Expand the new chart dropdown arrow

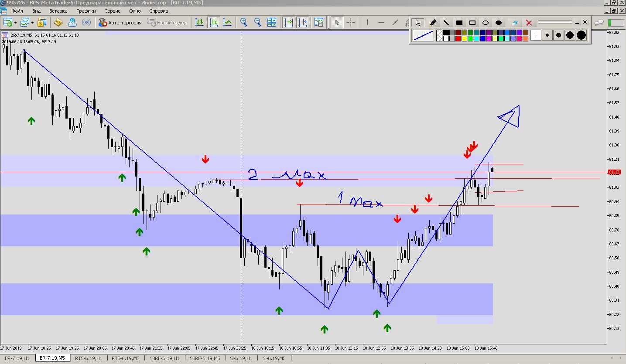point(15,22)
